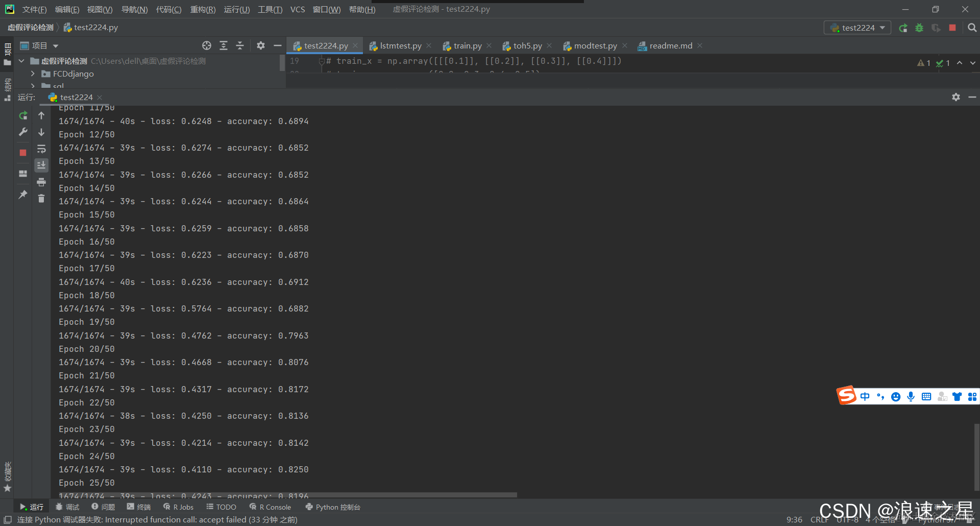Toggle pin tab in Run panel
This screenshot has width=980, height=526.
tap(23, 195)
